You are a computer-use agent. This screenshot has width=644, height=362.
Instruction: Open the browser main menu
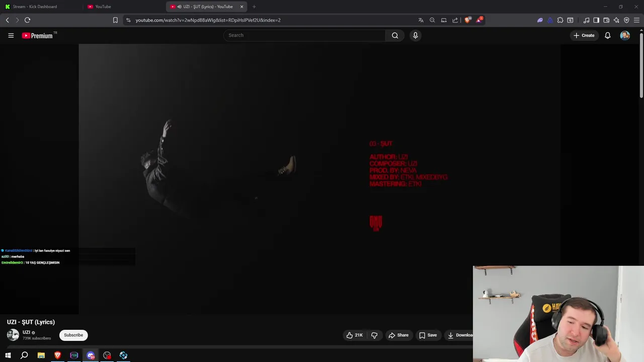click(x=636, y=20)
